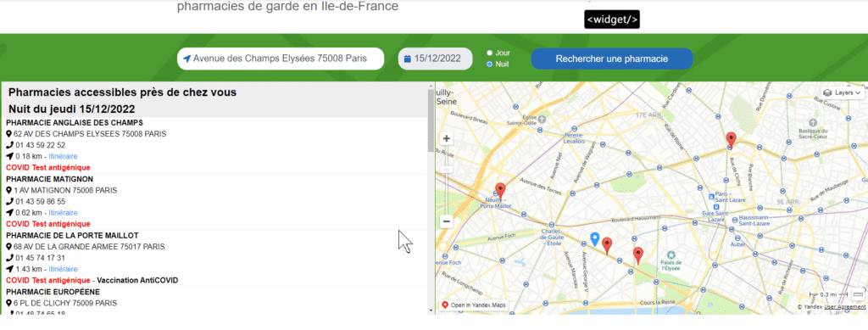
Task: Open the <widget/> embed code badge
Action: (x=612, y=20)
